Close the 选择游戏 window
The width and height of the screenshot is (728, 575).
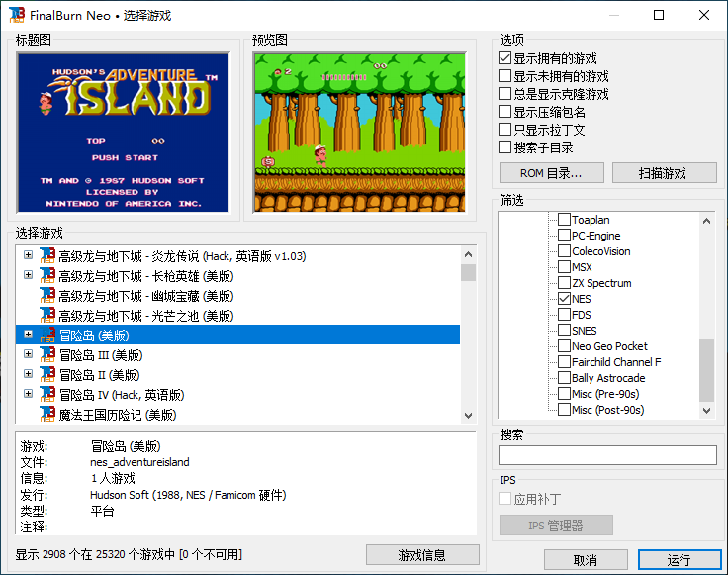tap(704, 15)
